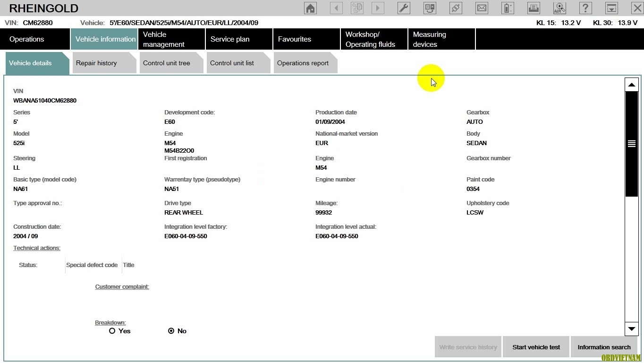
Task: Click the development code E60
Action: click(169, 122)
